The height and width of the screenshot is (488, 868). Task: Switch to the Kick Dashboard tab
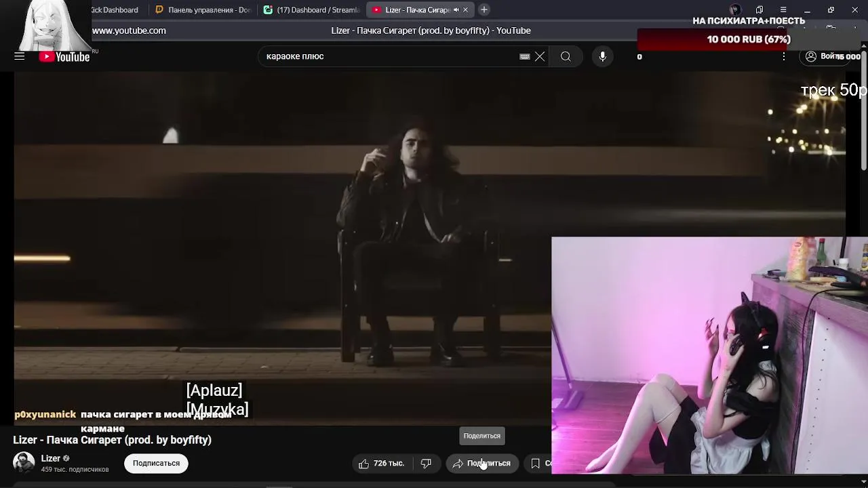click(x=114, y=10)
